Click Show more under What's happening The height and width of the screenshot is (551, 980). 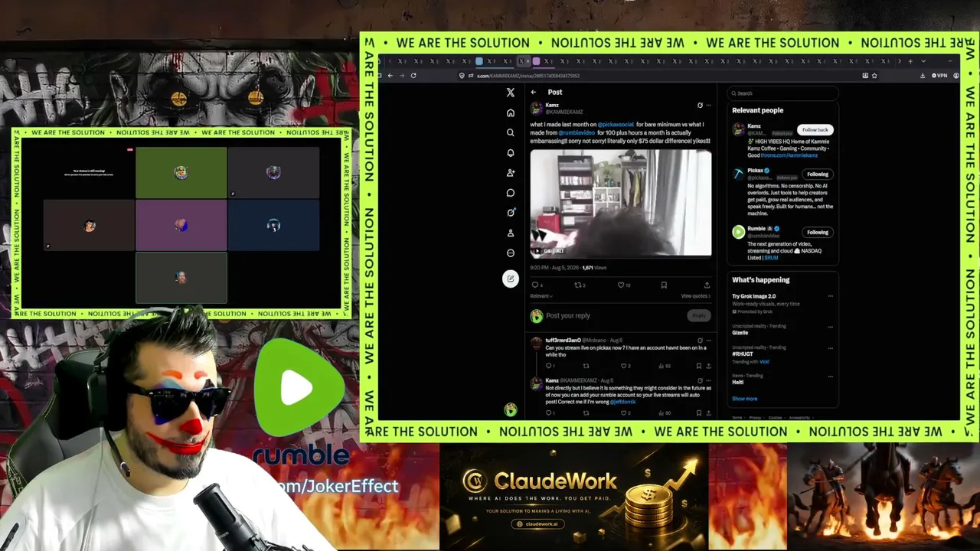coord(744,399)
